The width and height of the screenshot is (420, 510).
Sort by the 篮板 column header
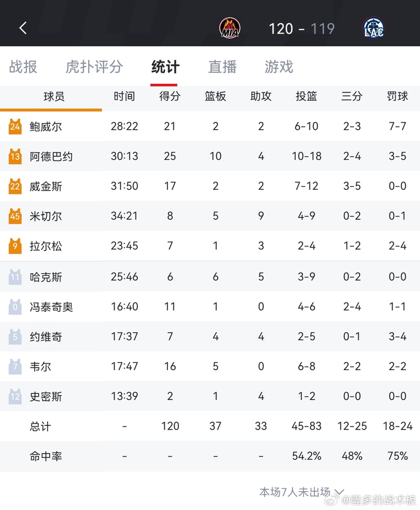click(215, 96)
